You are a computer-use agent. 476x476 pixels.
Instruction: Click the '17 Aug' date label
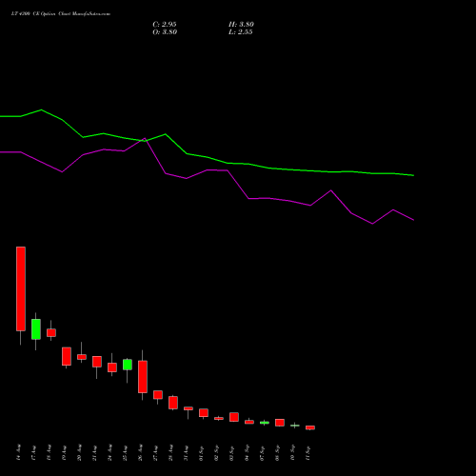click(33, 452)
